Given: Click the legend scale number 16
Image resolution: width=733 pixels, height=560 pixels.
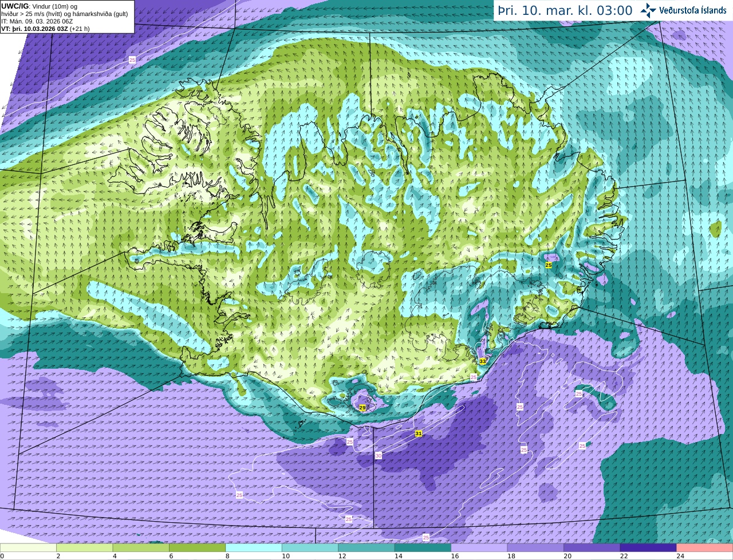Looking at the screenshot, I should (455, 556).
